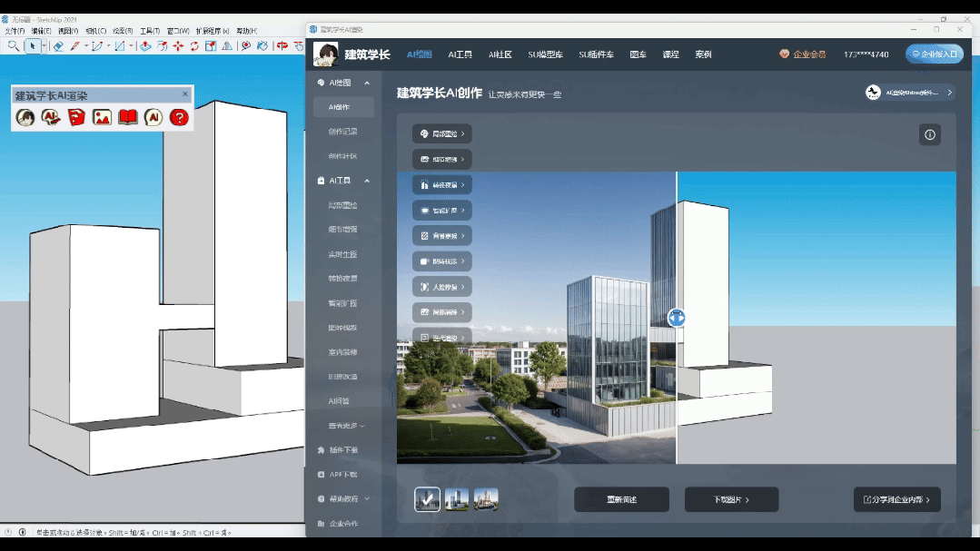
Task: Click the 企业版入口 button
Action: pos(935,54)
